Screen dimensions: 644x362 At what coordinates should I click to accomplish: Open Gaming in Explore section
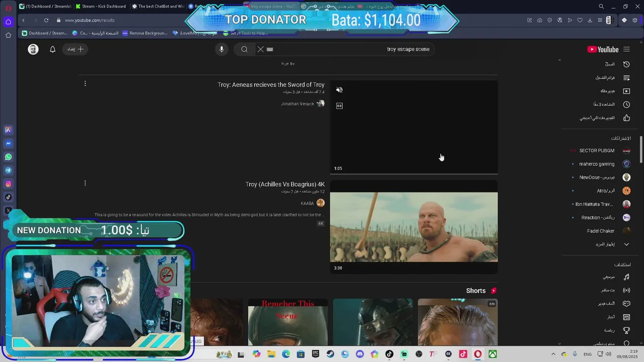(x=614, y=304)
